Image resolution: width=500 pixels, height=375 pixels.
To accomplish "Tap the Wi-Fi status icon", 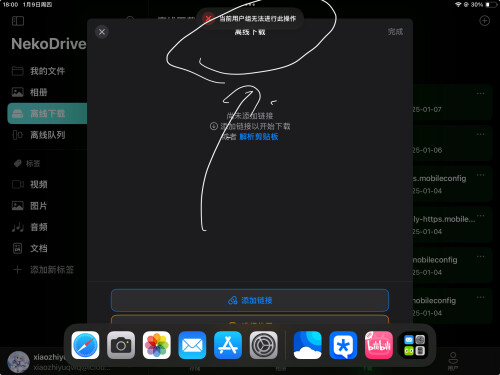I will coord(458,5).
